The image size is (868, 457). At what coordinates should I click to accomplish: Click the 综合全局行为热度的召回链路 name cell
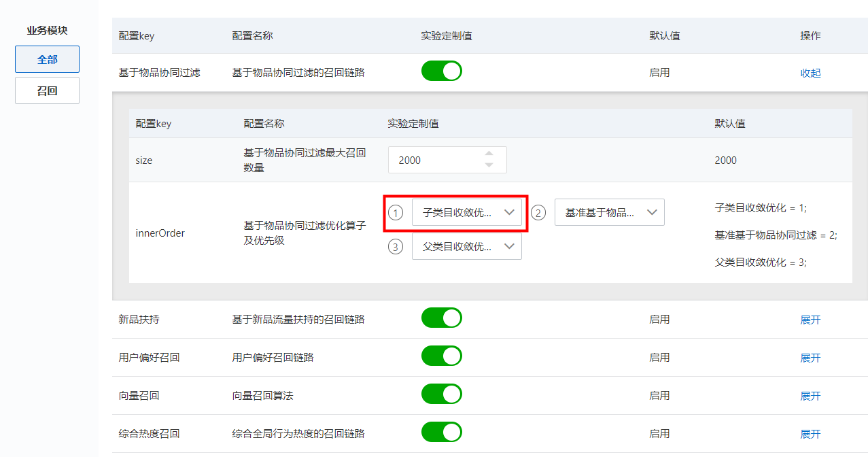(298, 433)
